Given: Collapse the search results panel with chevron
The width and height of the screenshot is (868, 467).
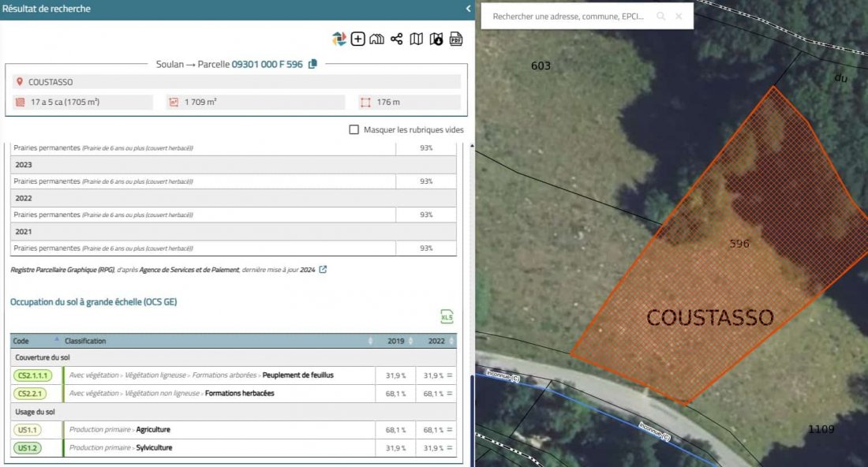Looking at the screenshot, I should [x=468, y=9].
